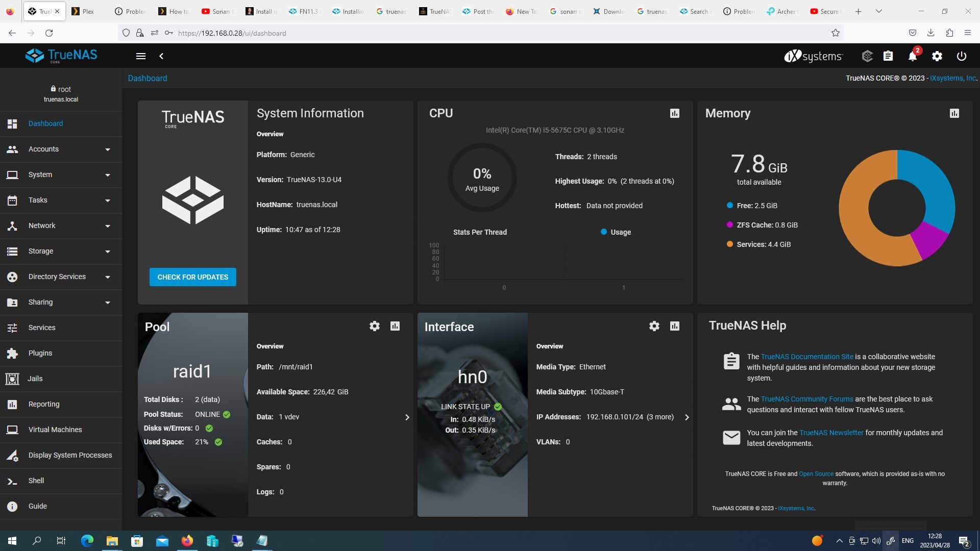Open the TrueNAS Documentation Site link
Viewport: 980px width, 551px height.
(807, 357)
